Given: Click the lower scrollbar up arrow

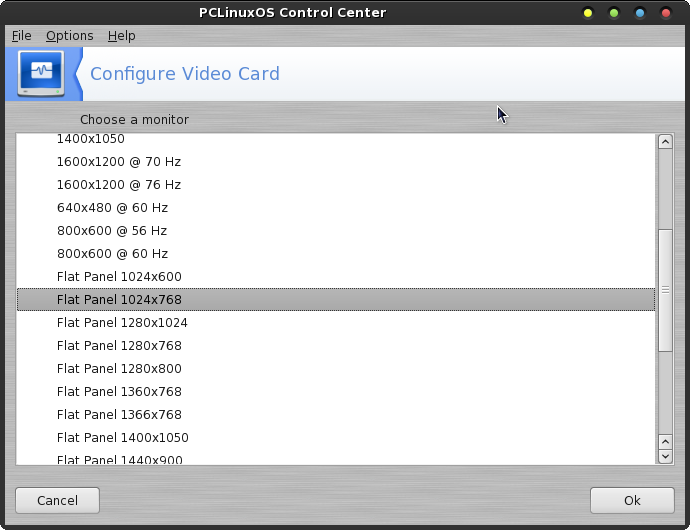Looking at the screenshot, I should [665, 442].
